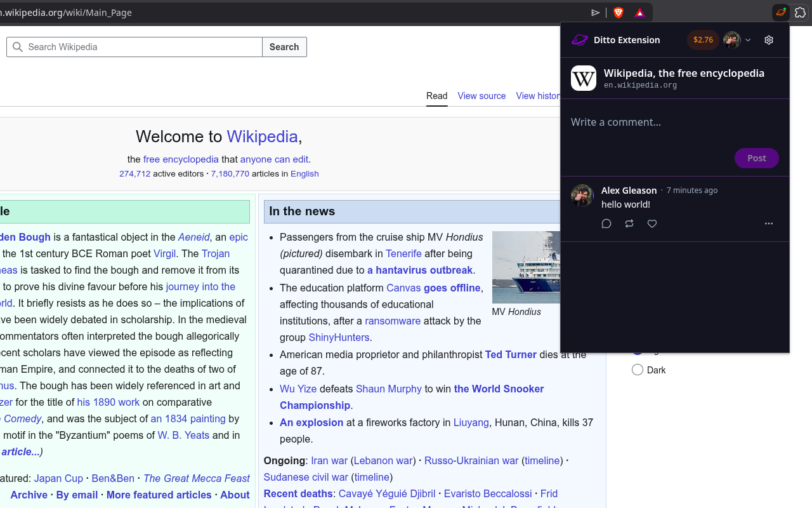
Task: Click the Ditto planet logo
Action: click(580, 40)
